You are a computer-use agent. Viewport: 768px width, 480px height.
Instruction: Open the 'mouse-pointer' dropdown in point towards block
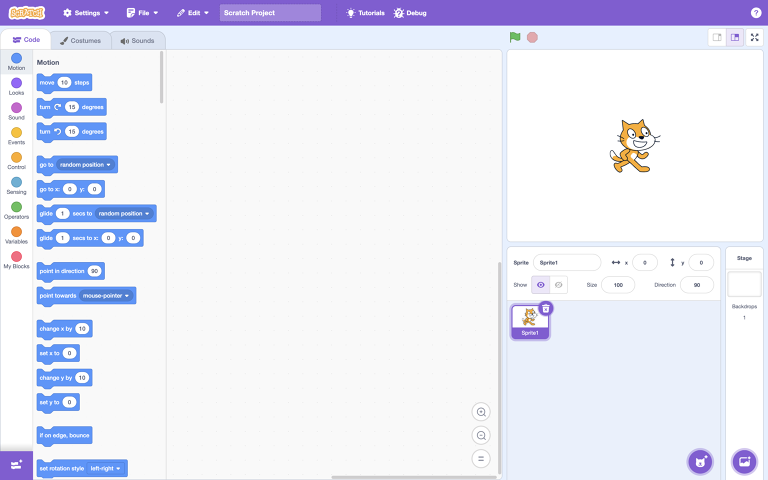click(x=106, y=296)
